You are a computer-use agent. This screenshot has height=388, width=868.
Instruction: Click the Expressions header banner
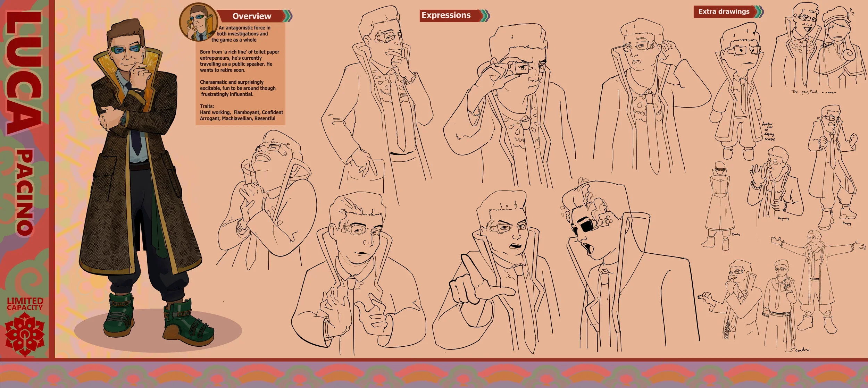[x=446, y=15]
